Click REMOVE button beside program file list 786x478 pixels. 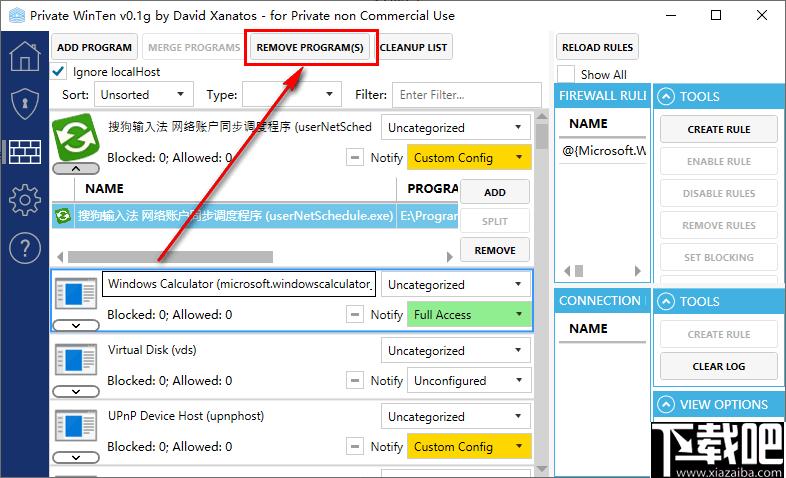point(495,250)
